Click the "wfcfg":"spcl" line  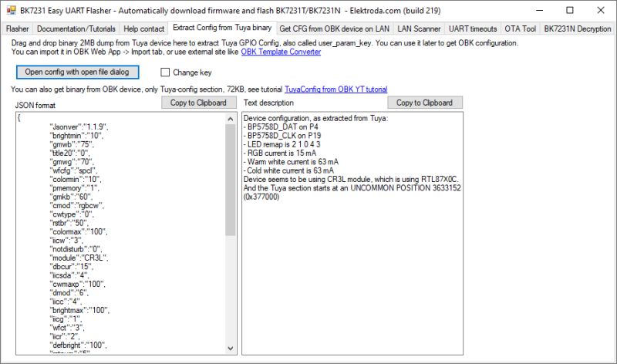73,170
